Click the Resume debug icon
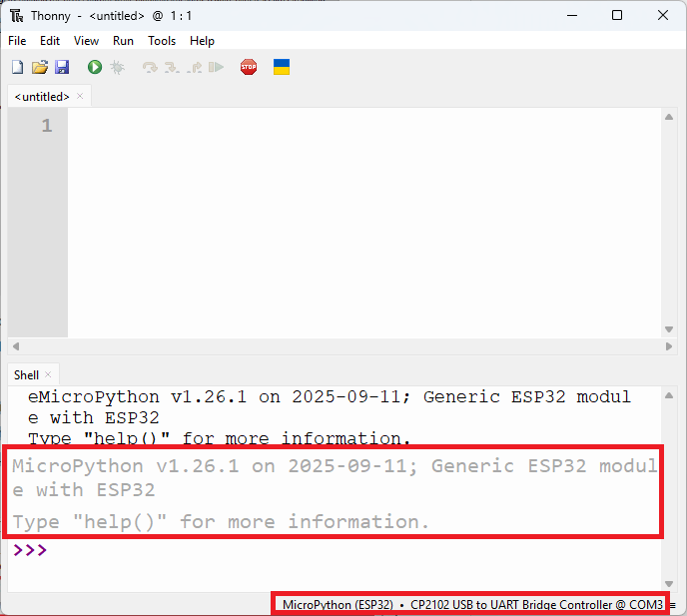Viewport: 687px width, 616px height. click(x=216, y=67)
